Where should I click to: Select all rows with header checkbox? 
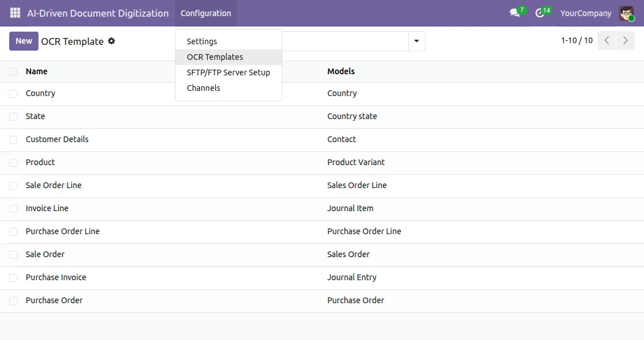click(13, 72)
